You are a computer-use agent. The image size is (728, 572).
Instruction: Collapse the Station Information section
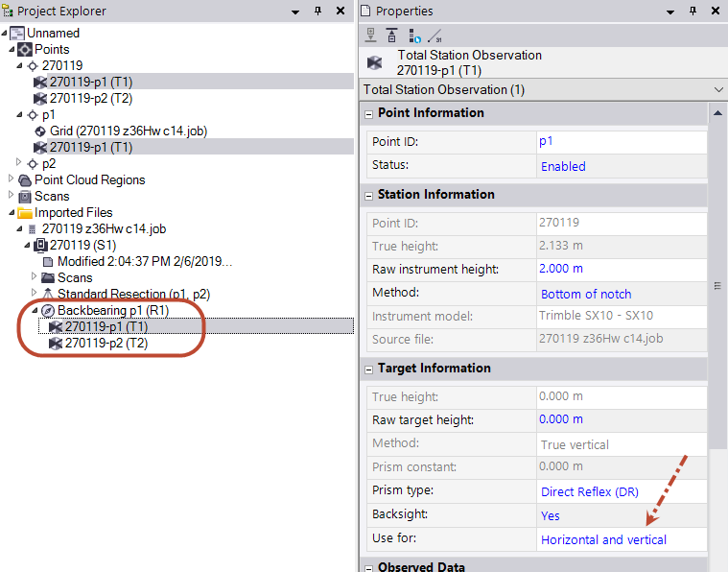coord(368,196)
